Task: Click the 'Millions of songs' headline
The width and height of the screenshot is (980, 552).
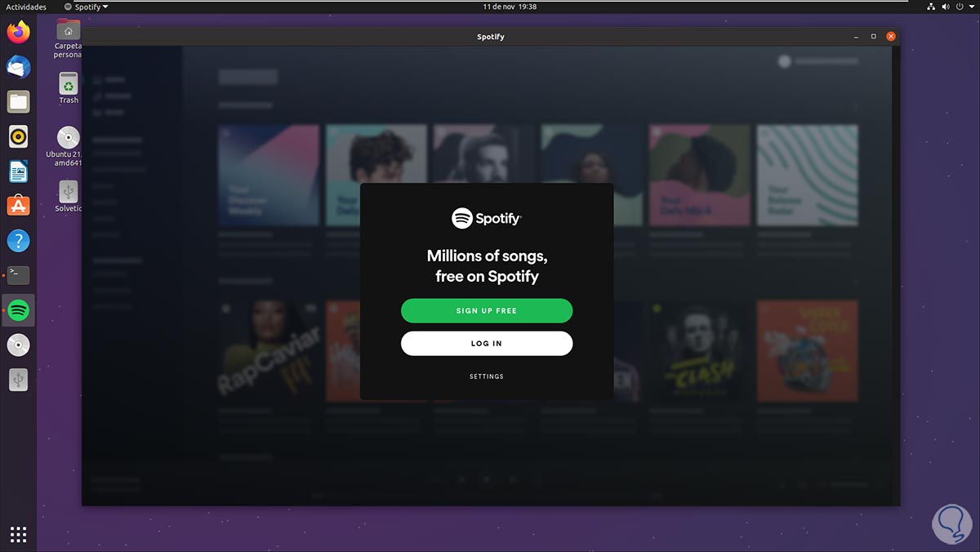Action: [x=487, y=266]
